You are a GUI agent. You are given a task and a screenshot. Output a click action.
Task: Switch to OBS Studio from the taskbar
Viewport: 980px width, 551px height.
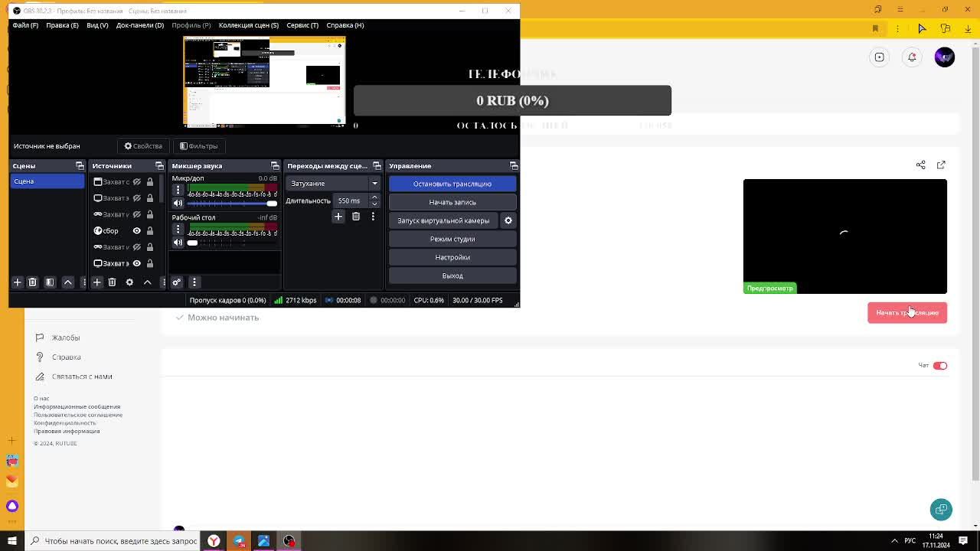[289, 541]
